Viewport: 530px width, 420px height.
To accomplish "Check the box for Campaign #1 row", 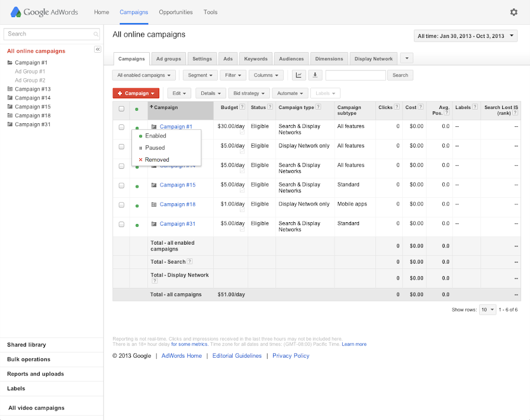I will 121,127.
